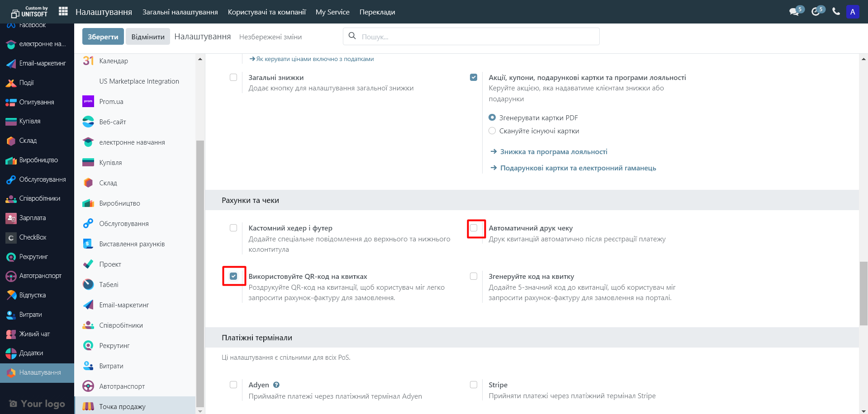Viewport: 868px width, 414px height.
Task: Click the search magnifier icon
Action: [x=352, y=36]
